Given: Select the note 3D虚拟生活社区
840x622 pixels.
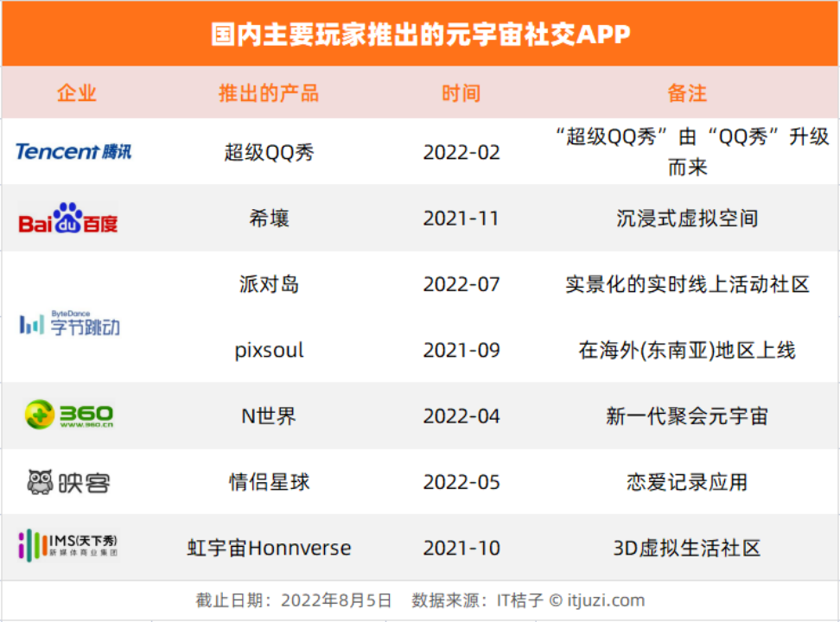Looking at the screenshot, I should [x=687, y=548].
